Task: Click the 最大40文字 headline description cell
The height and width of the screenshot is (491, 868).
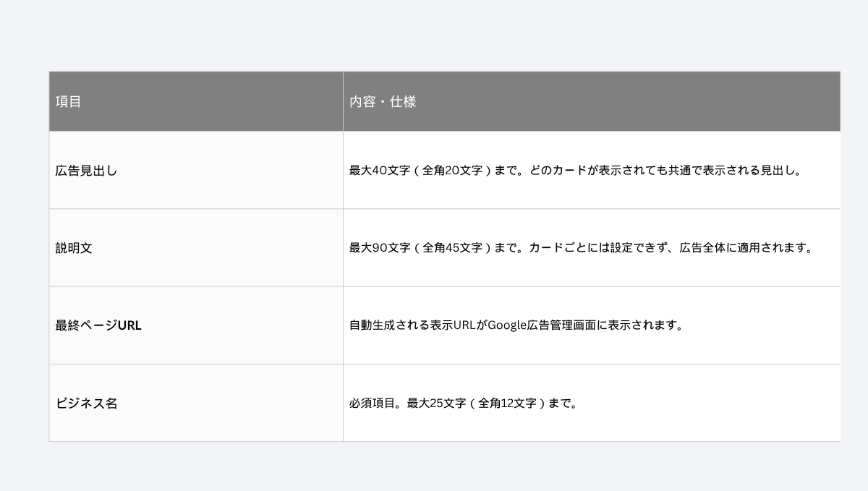Action: coord(592,171)
